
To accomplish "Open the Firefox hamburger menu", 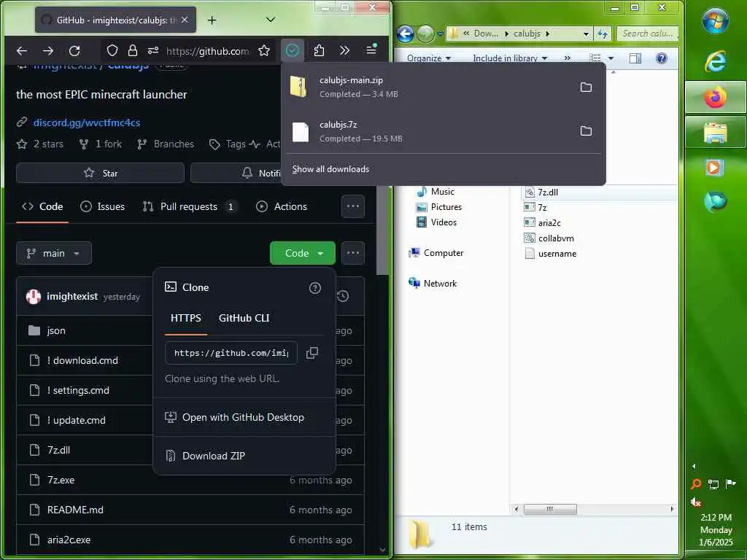I will click(371, 50).
